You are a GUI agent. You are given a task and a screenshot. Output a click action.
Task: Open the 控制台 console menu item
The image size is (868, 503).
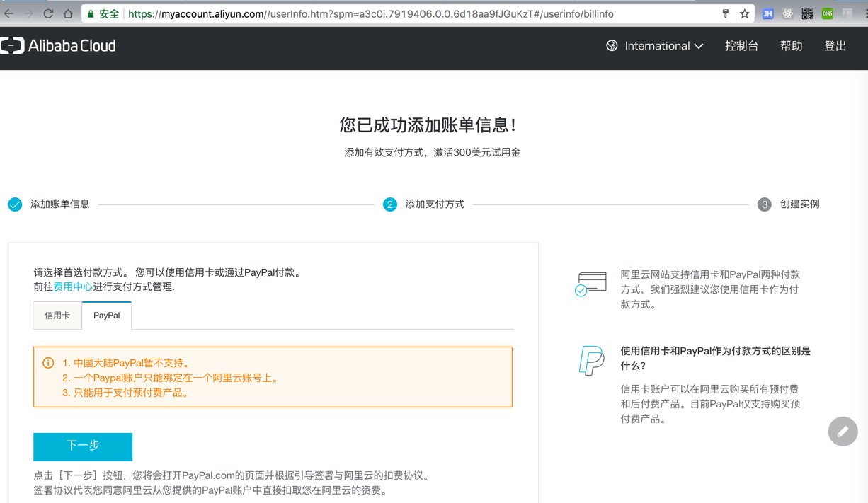pos(741,46)
